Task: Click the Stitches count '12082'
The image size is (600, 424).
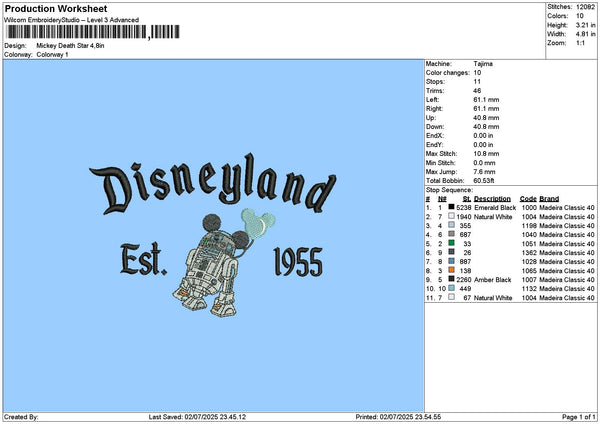Action: point(585,7)
